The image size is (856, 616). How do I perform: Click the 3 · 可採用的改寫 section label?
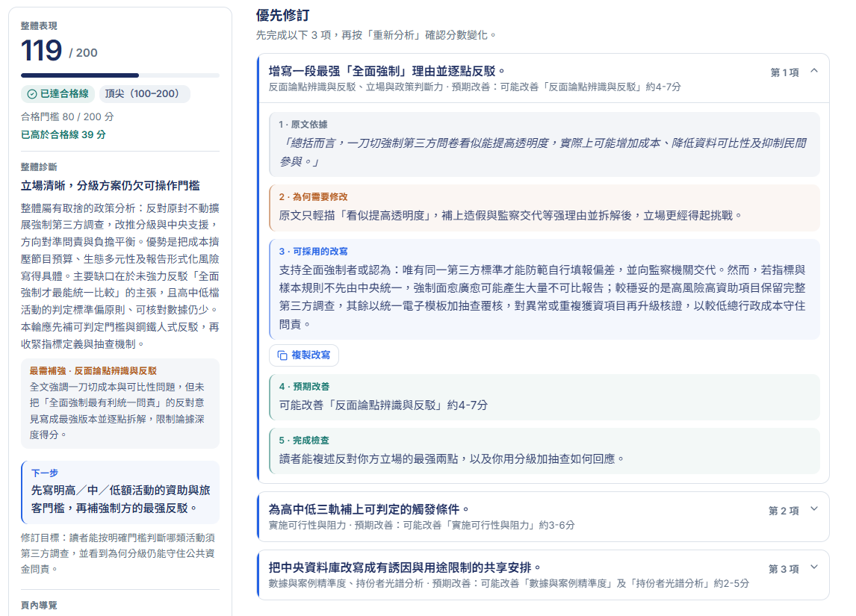point(314,252)
